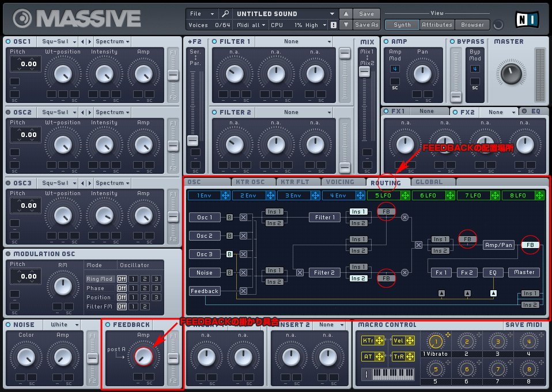Toggle FX2 power button
Screen dimensions: 552x392
(x=455, y=112)
